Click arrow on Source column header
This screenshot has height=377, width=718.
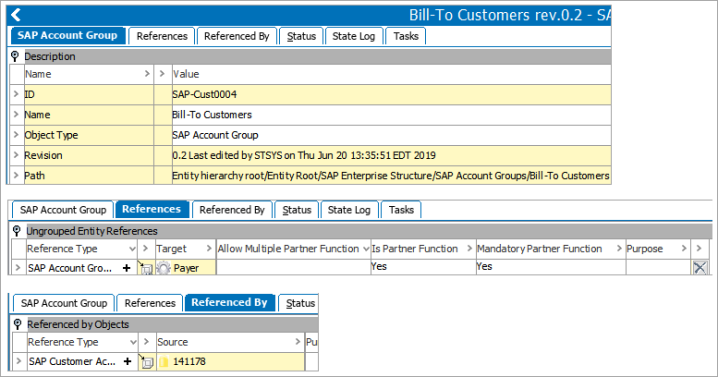coord(297,342)
